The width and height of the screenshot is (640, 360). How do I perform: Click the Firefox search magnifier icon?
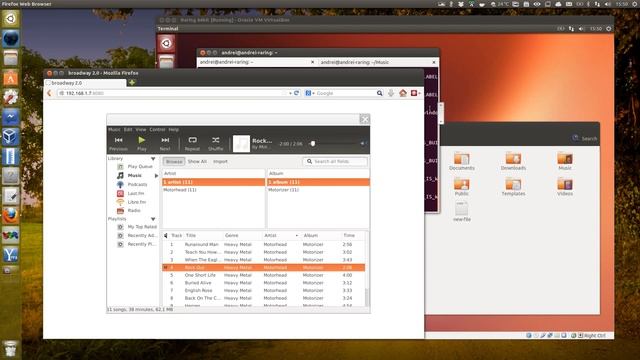click(380, 93)
